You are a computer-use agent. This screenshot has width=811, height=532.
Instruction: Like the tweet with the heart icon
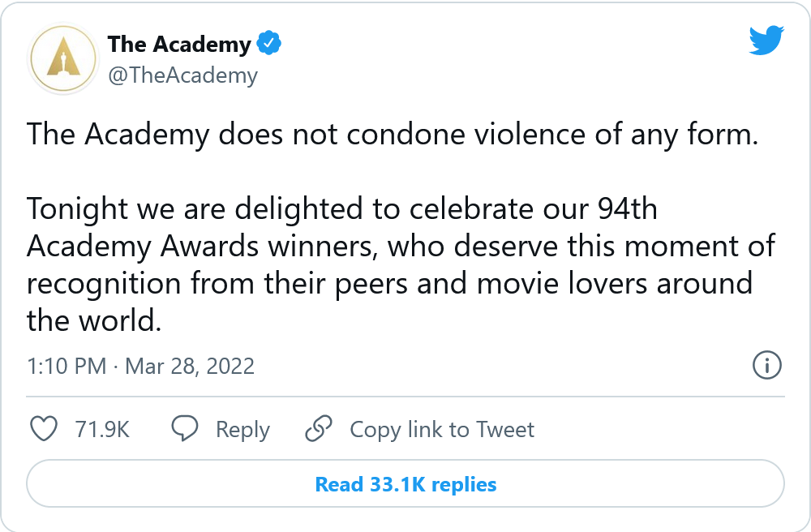(x=43, y=429)
